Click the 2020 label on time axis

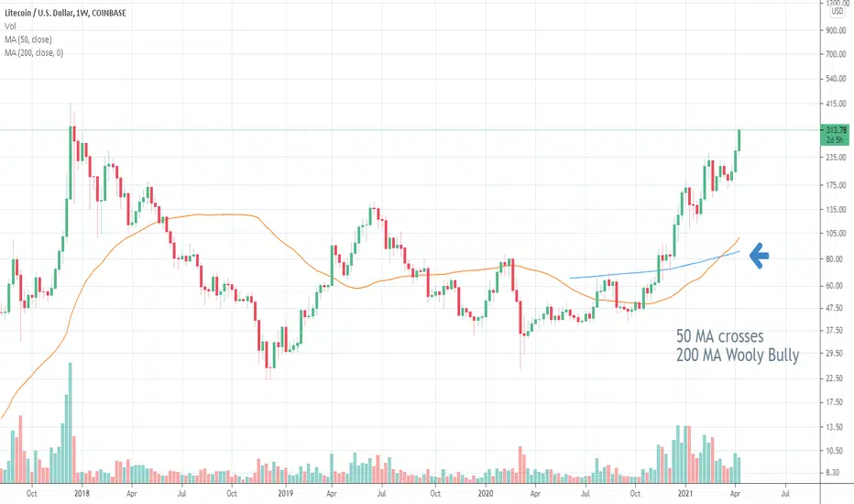click(486, 494)
